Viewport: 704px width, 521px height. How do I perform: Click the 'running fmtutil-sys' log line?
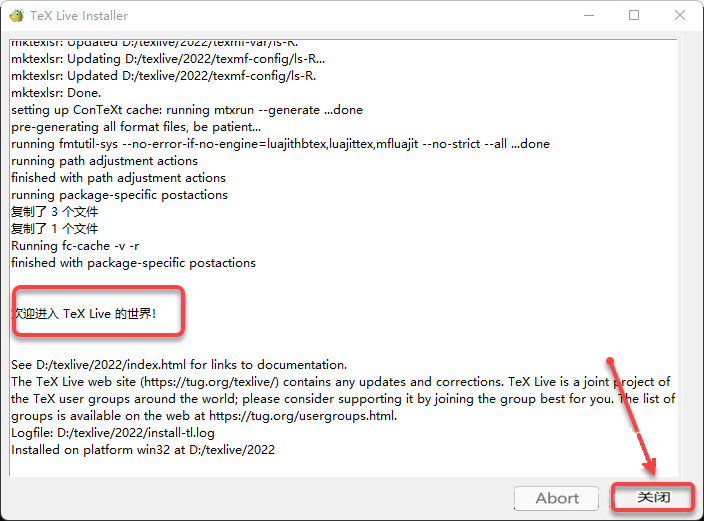click(x=280, y=144)
